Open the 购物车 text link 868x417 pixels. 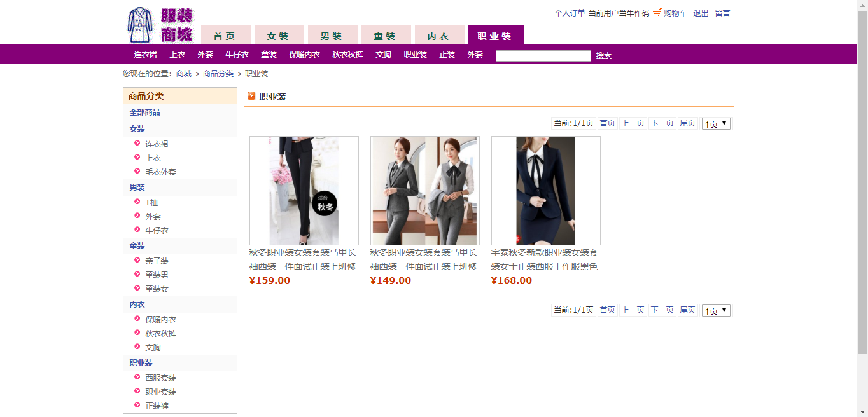675,13
